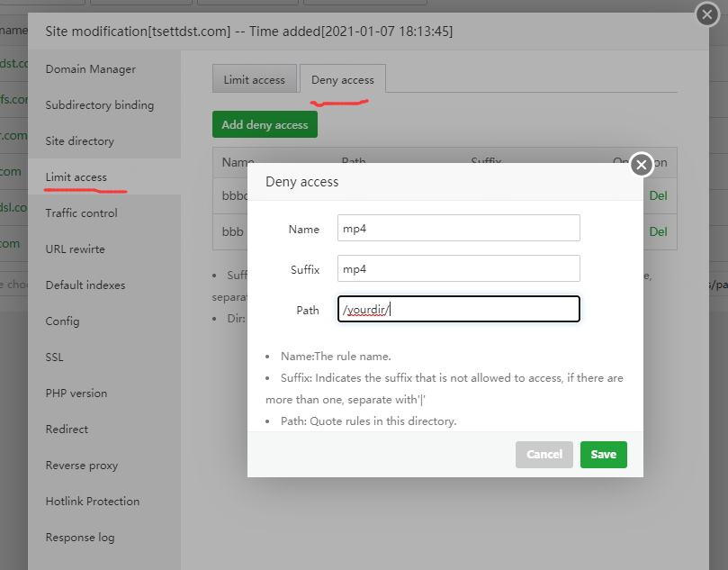Viewport: 728px width, 570px height.
Task: Go to Hotlink Protection
Action: (x=93, y=501)
